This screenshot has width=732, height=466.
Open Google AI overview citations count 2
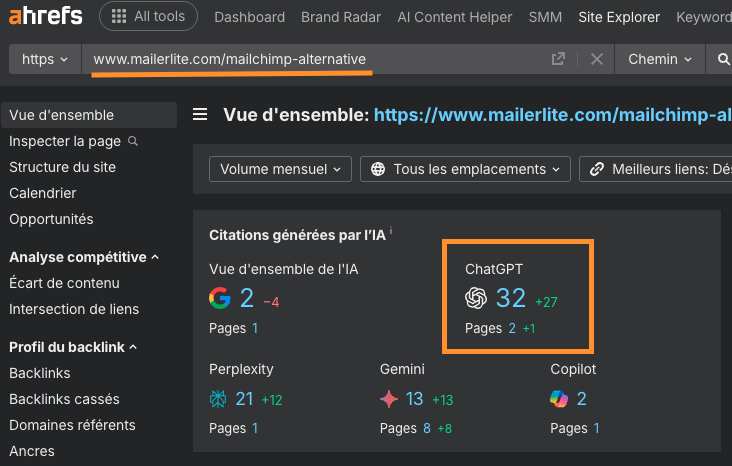[247, 298]
